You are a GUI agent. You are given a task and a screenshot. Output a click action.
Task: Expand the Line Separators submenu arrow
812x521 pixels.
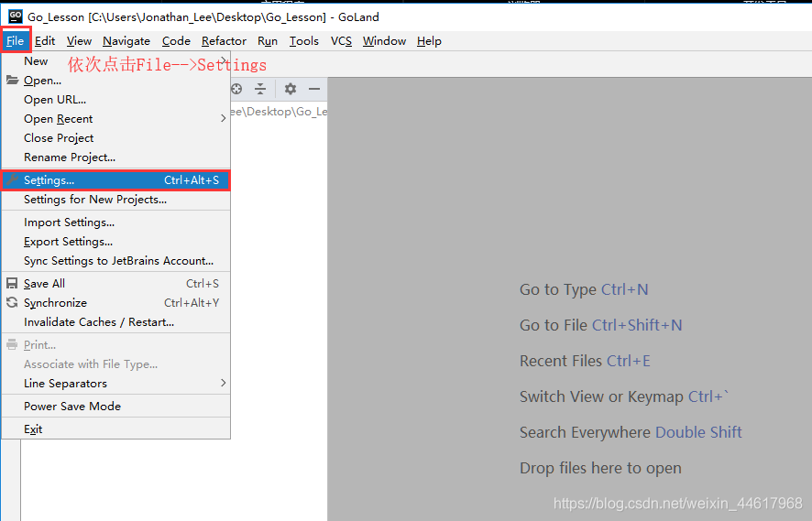224,383
